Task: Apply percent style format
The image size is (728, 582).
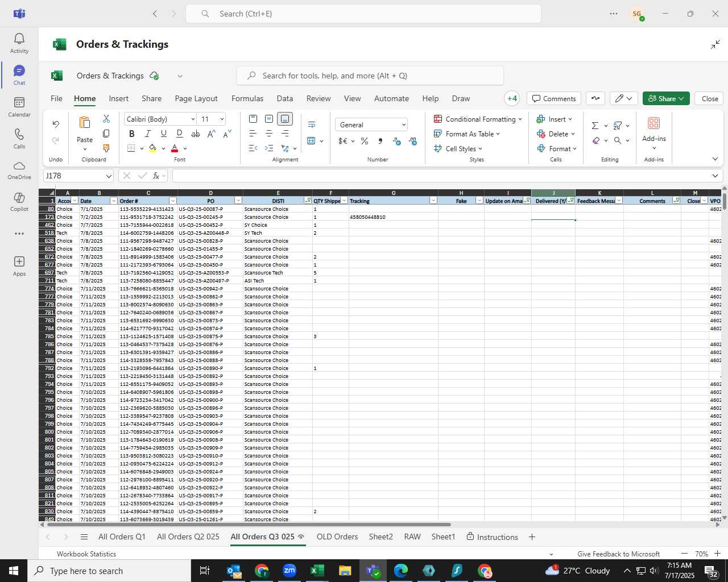Action: pyautogui.click(x=365, y=141)
